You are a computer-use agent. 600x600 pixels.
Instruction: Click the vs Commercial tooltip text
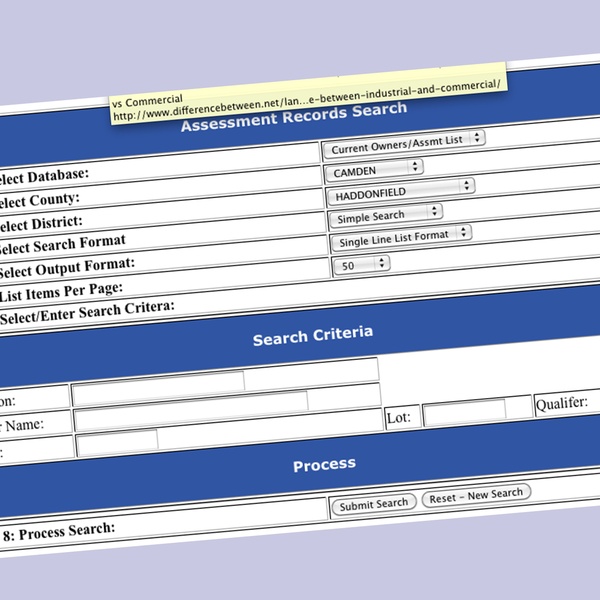click(147, 101)
